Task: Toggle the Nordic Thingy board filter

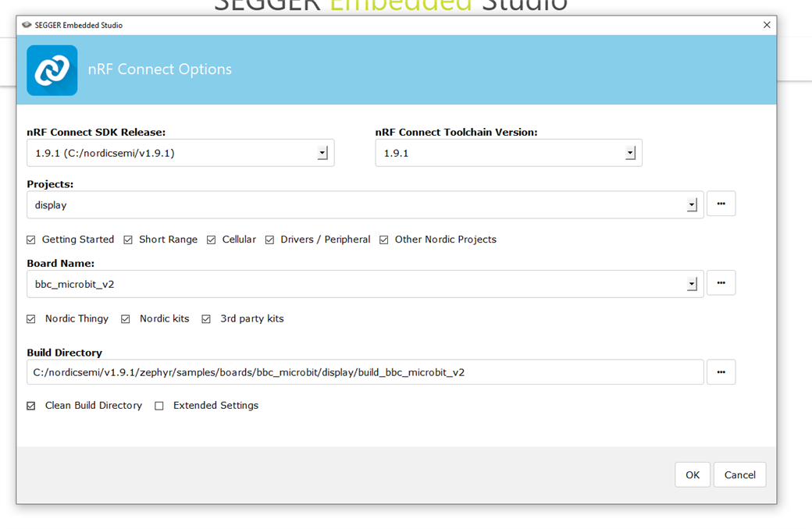Action: (x=31, y=319)
